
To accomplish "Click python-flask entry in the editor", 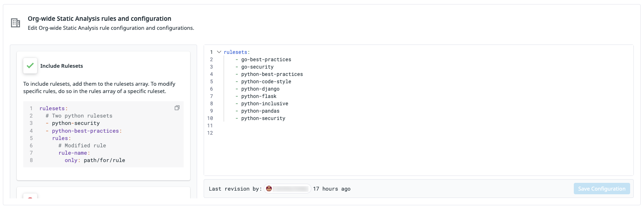I will (259, 96).
